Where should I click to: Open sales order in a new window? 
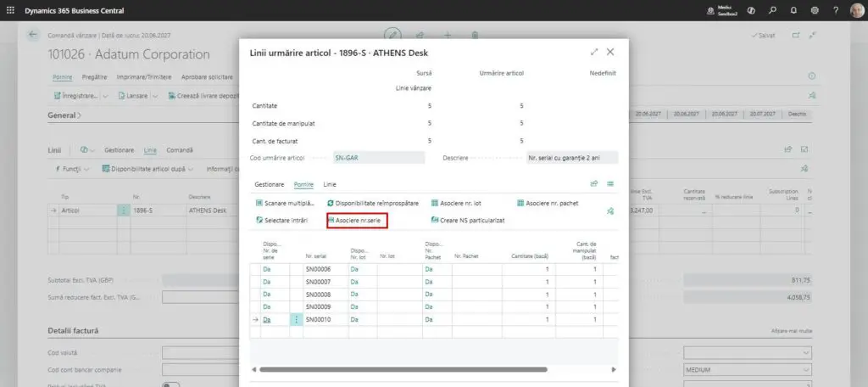tap(796, 35)
